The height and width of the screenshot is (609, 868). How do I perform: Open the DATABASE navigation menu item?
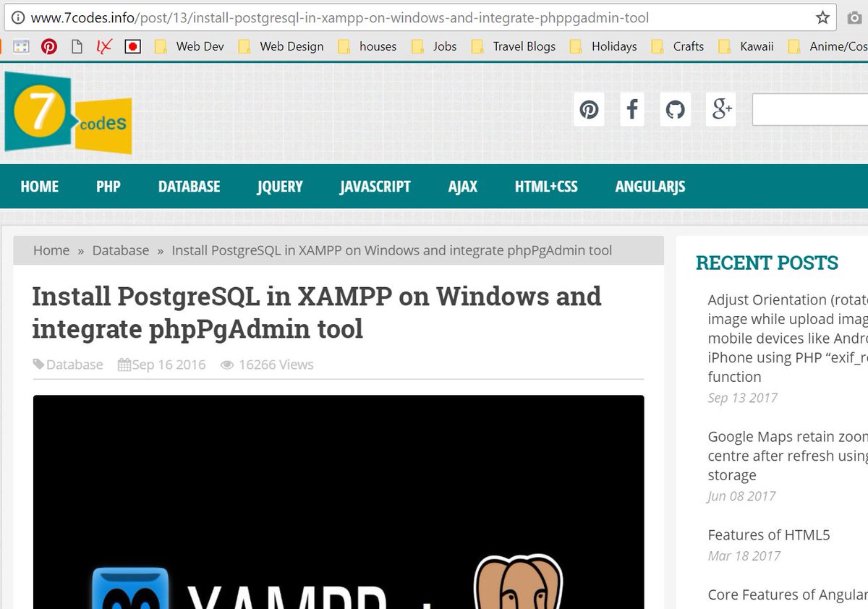pos(190,187)
